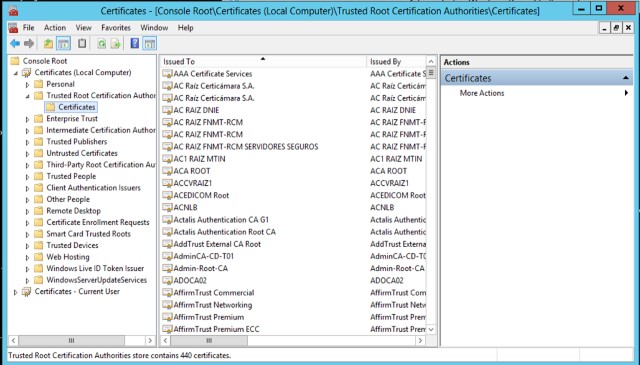Select Windows Live ID Token Issuer node
640x365 pixels.
[x=95, y=268]
